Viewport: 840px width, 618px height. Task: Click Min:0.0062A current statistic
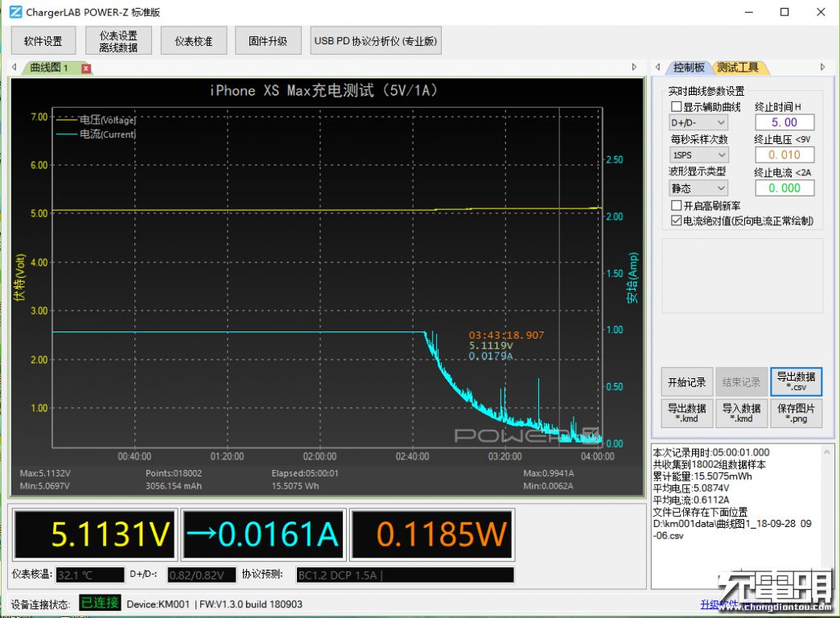coord(549,486)
